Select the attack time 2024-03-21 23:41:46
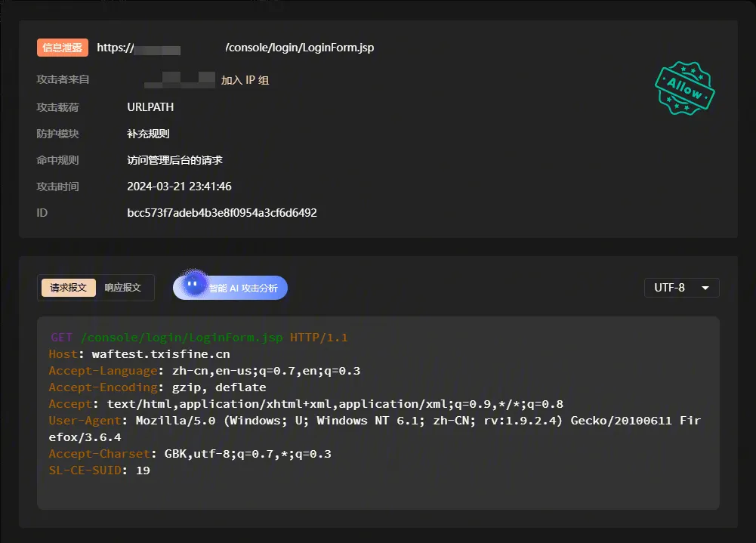Viewport: 756px width, 543px height. click(x=179, y=187)
